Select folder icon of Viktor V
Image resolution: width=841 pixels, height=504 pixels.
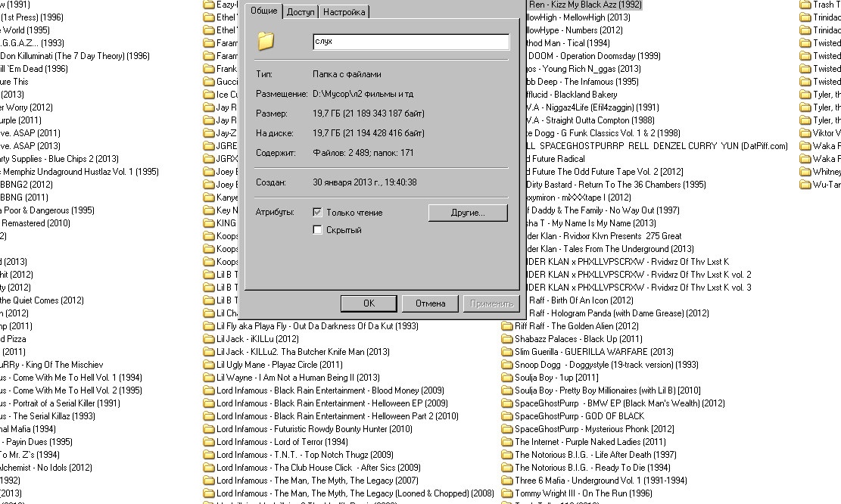[x=805, y=133]
